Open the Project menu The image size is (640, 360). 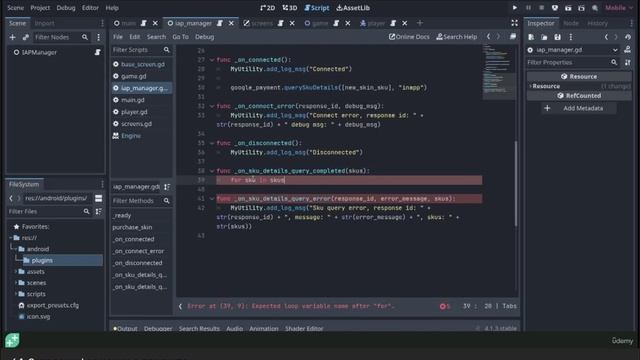(x=40, y=8)
